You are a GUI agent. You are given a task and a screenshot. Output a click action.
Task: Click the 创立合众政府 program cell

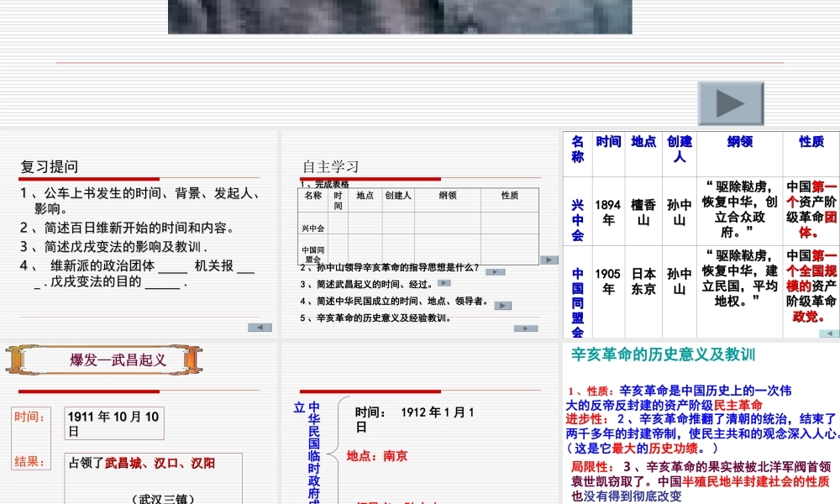[x=740, y=209]
